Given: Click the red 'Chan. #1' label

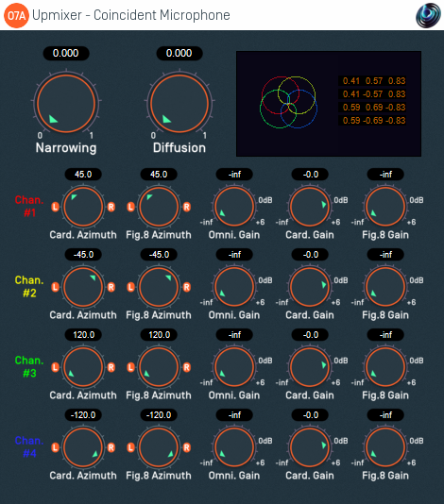Looking at the screenshot, I should coord(29,206).
